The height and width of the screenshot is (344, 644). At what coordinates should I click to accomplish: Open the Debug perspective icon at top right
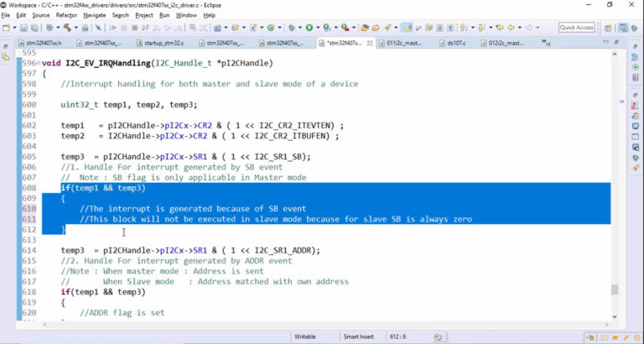tap(634, 28)
